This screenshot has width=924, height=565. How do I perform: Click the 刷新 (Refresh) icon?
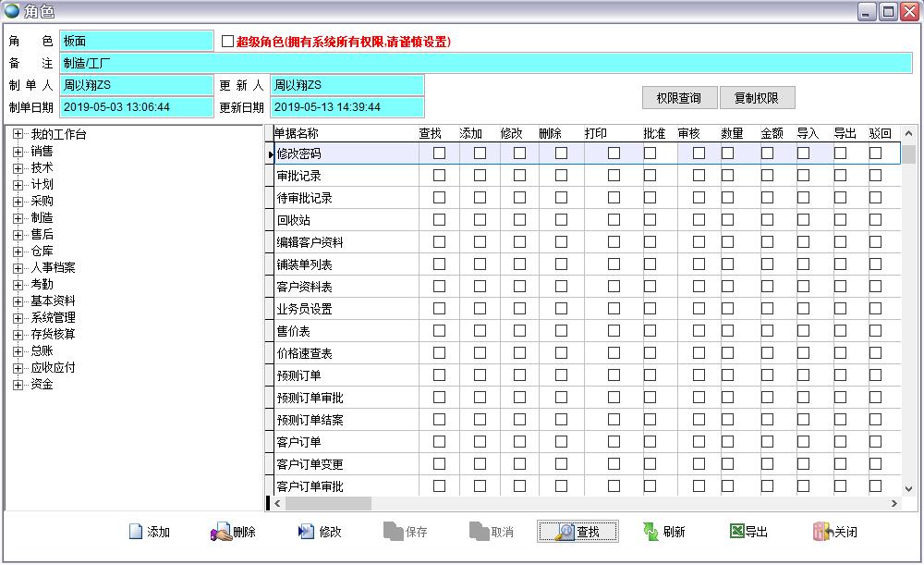point(651,532)
